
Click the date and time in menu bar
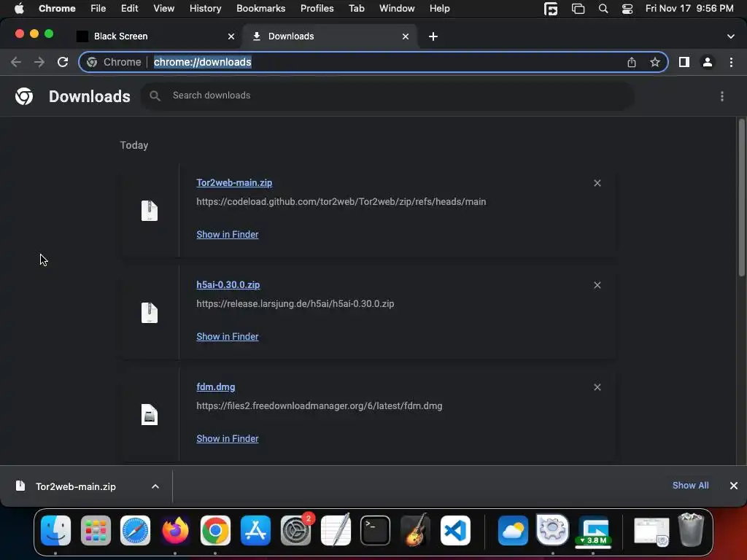[689, 9]
